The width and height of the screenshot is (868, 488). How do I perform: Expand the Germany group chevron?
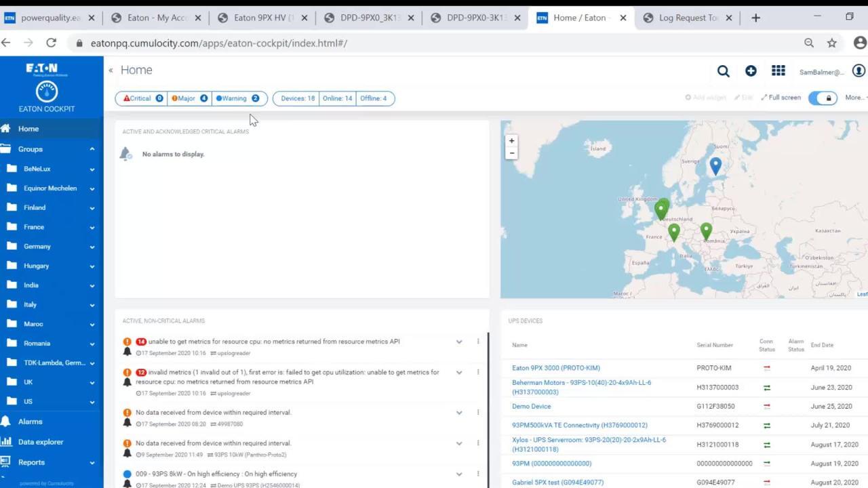point(92,247)
